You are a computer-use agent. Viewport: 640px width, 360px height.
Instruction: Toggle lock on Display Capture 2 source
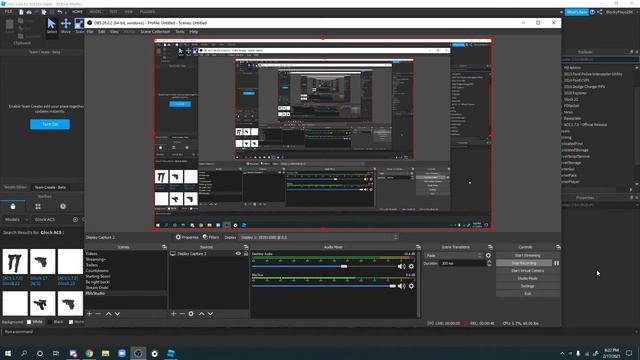246,253
